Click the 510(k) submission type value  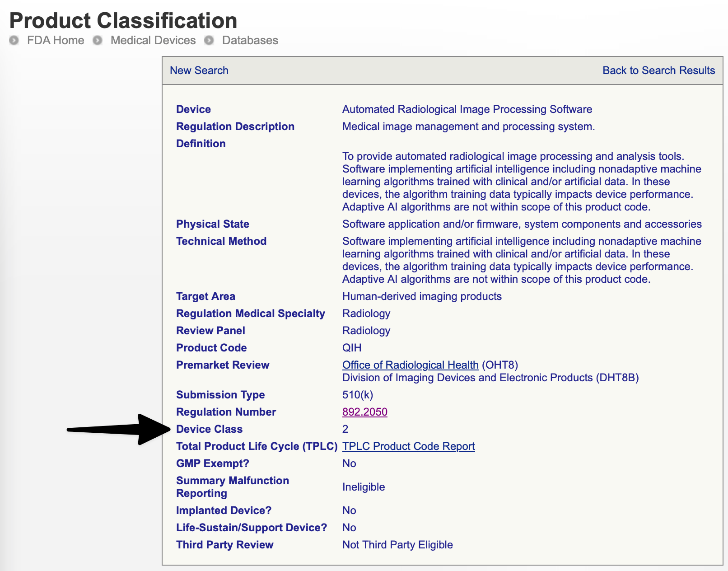[x=357, y=395]
